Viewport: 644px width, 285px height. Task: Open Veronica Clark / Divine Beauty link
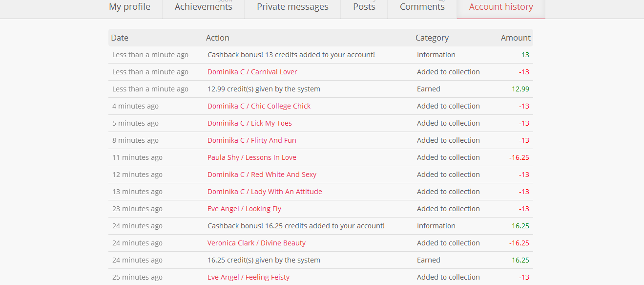(x=256, y=243)
